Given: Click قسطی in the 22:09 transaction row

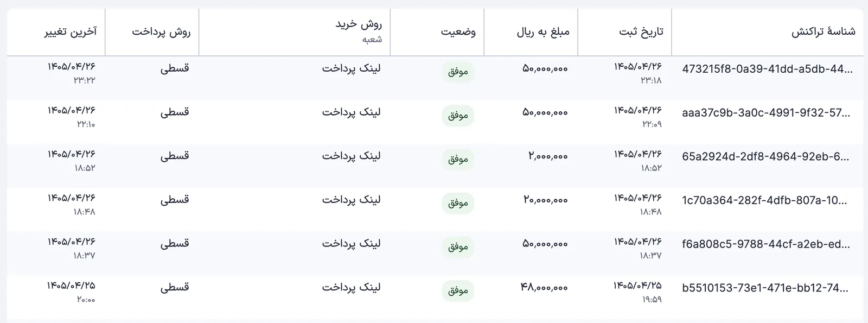Looking at the screenshot, I should coord(175,112).
